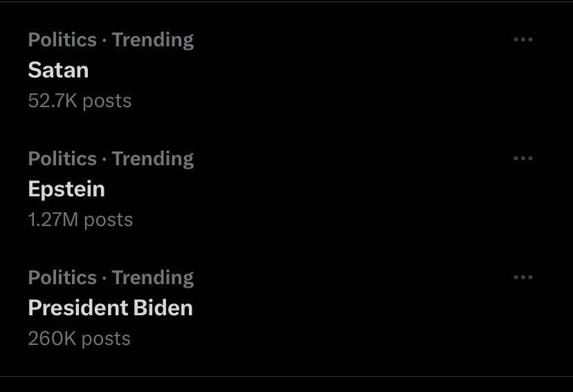Click the word Trending above President Biden
573x392 pixels.
(x=153, y=278)
